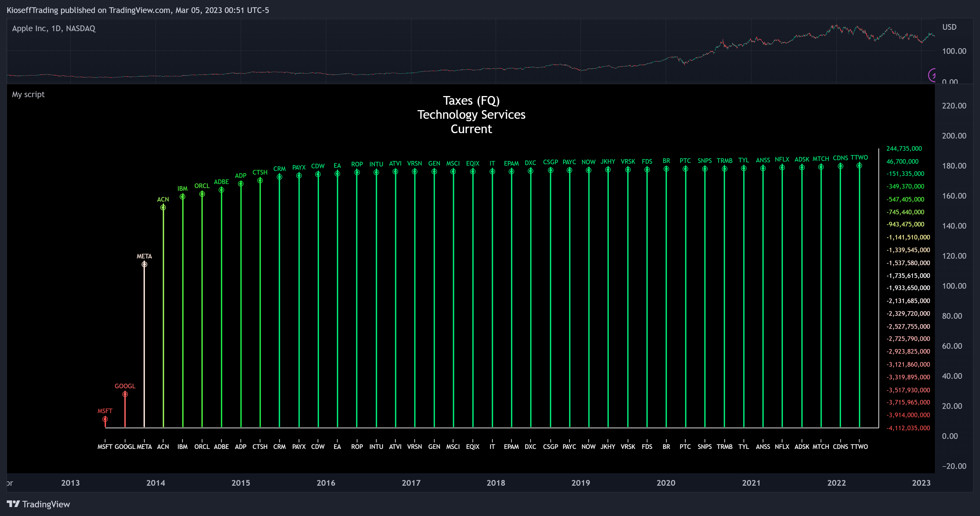The image size is (980, 516).
Task: Click the 2019 label on the time axis
Action: [x=580, y=483]
